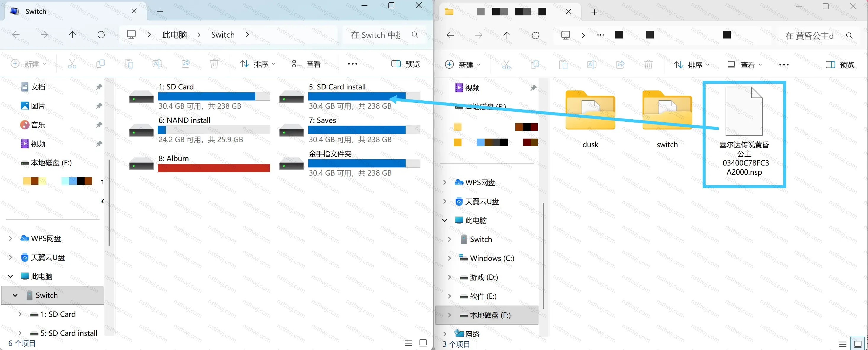Open more options in Switch window toolbar

point(352,64)
